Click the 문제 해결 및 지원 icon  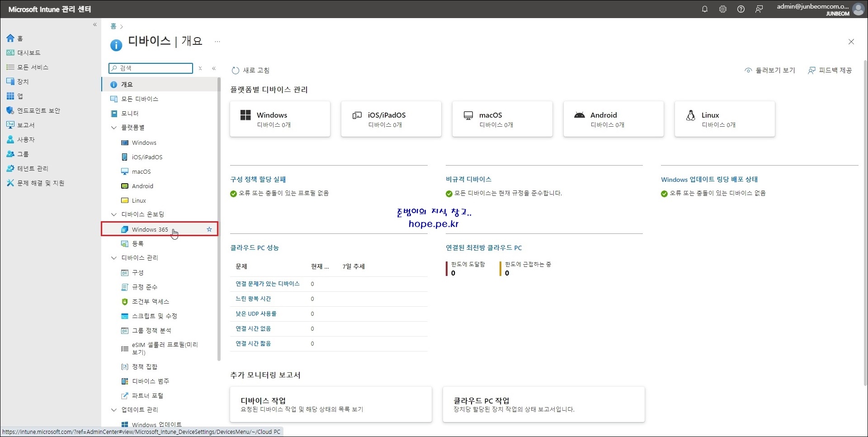click(x=10, y=183)
